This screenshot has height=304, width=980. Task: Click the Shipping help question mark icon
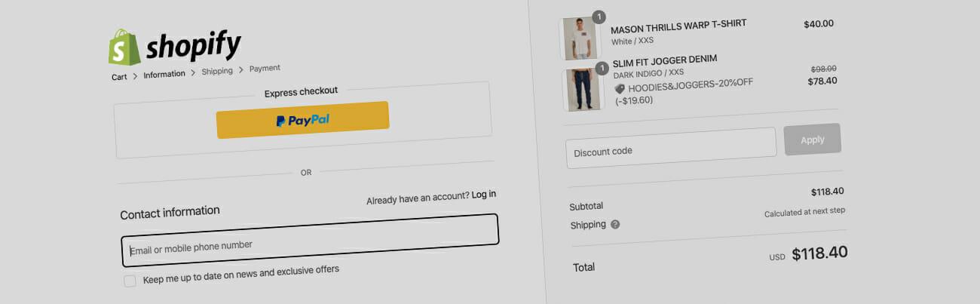click(x=616, y=224)
